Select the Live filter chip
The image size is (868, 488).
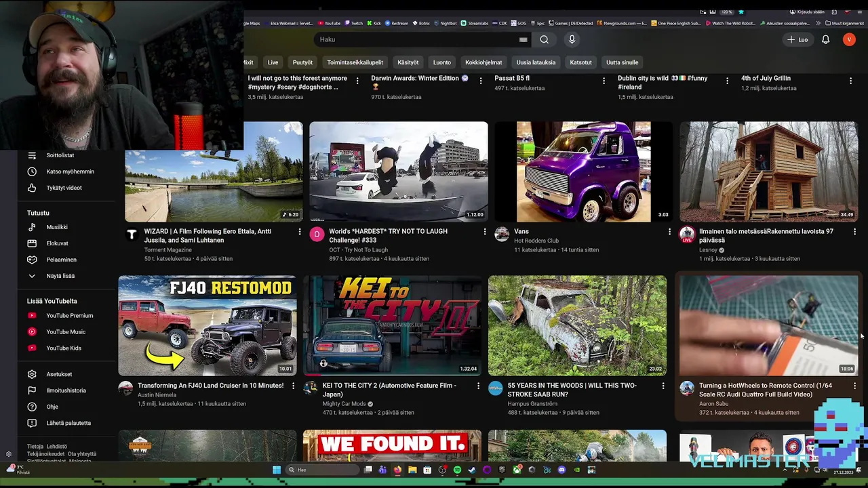point(273,62)
